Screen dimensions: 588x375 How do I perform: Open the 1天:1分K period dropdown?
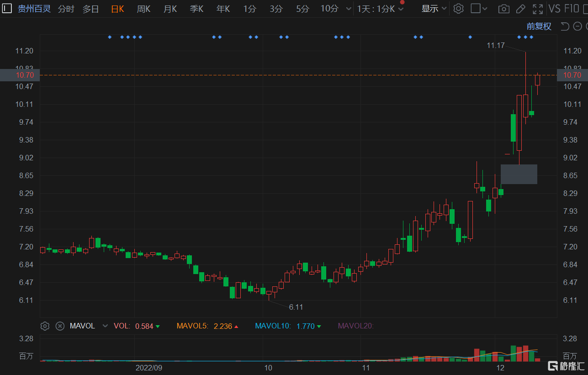380,9
